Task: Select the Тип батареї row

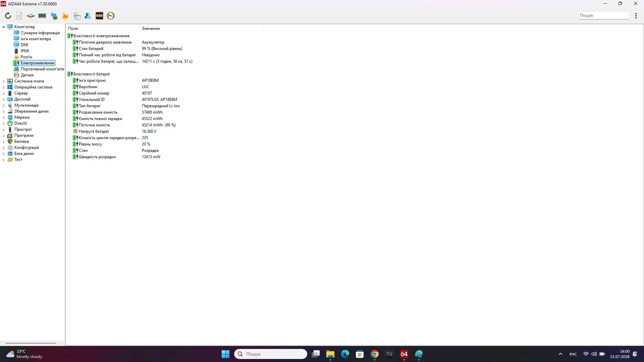Action: click(164, 106)
